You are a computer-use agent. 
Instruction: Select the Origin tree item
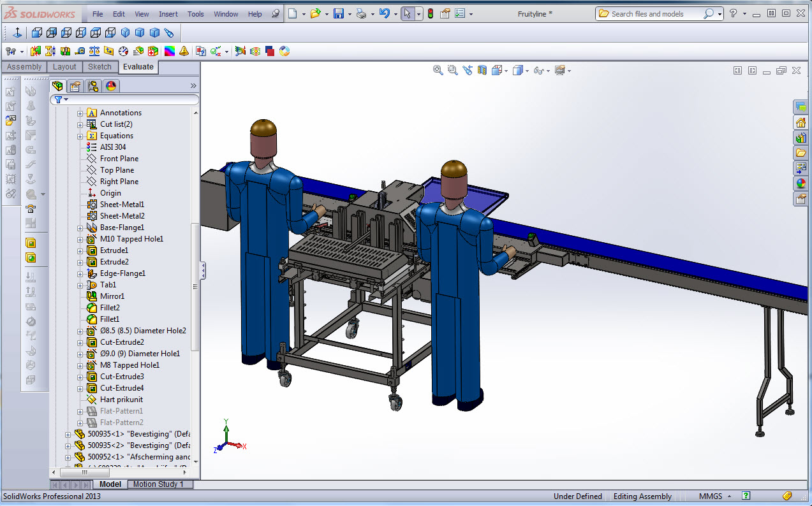[x=110, y=193]
